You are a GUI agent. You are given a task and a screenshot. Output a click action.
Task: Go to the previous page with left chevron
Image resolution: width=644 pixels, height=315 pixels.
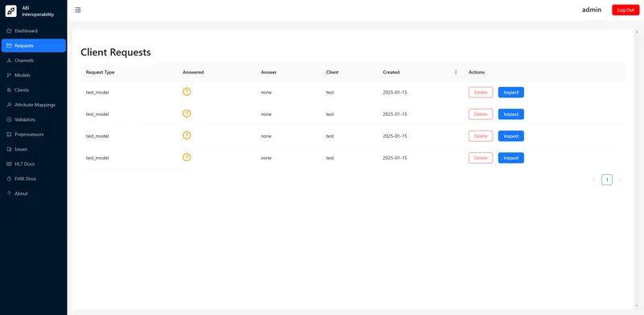(x=593, y=180)
